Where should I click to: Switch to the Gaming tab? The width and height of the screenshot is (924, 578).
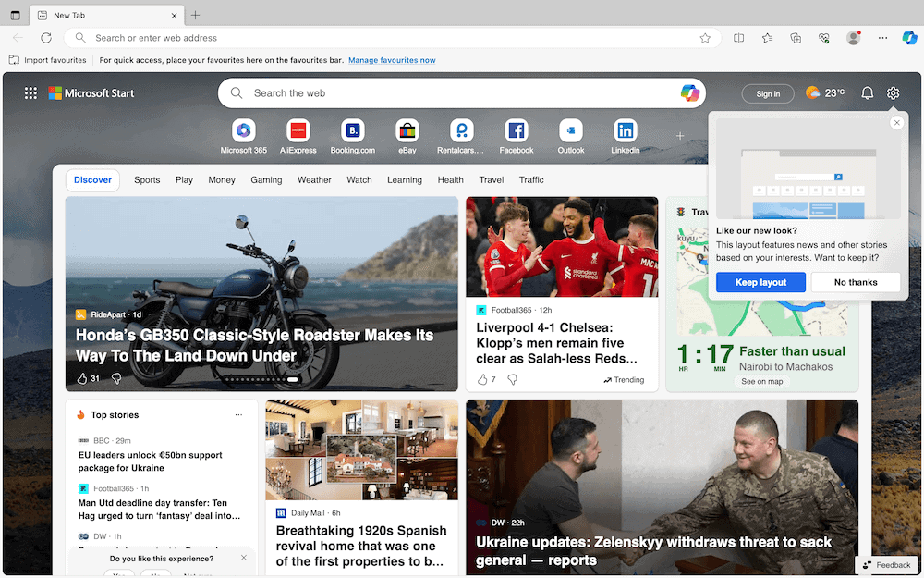coord(266,180)
